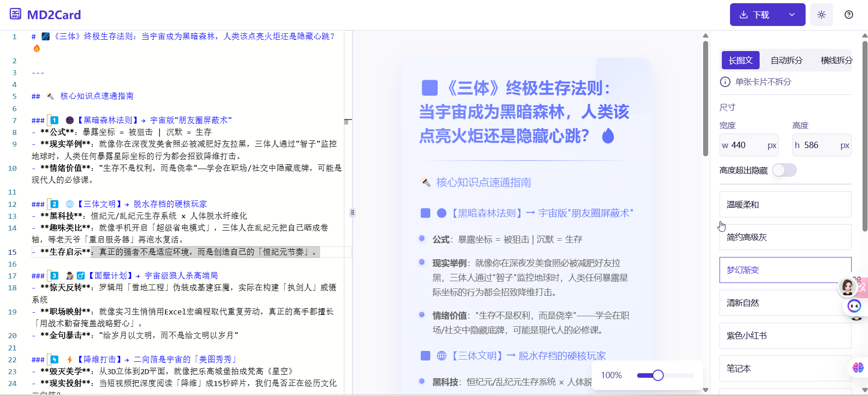
Task: Select the 简约高级灰 theme
Action: (x=786, y=237)
